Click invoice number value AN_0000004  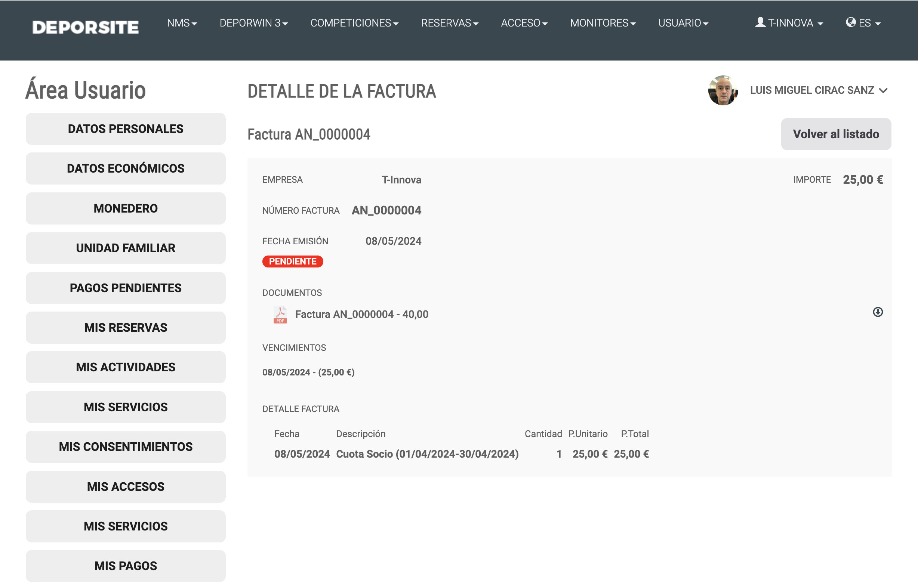pos(386,210)
